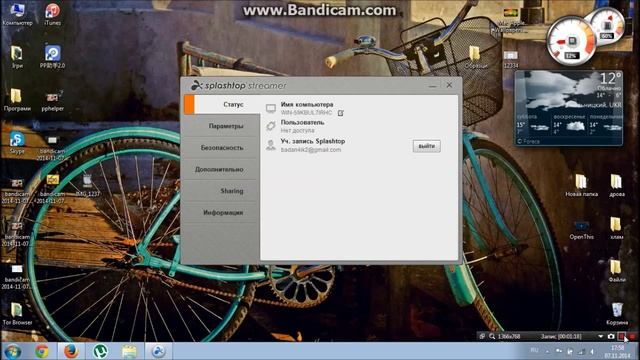Image resolution: width=640 pixels, height=360 pixels.
Task: Launch Skype from the desktop
Action: coord(17,143)
